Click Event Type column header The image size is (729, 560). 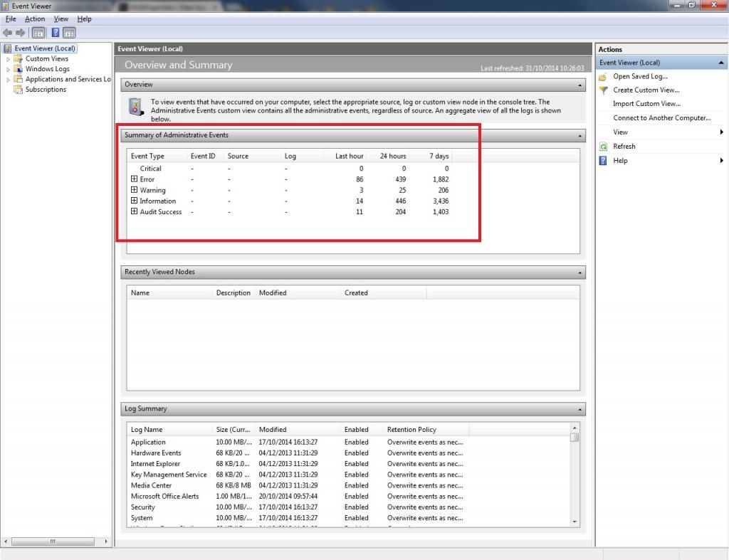(156, 156)
